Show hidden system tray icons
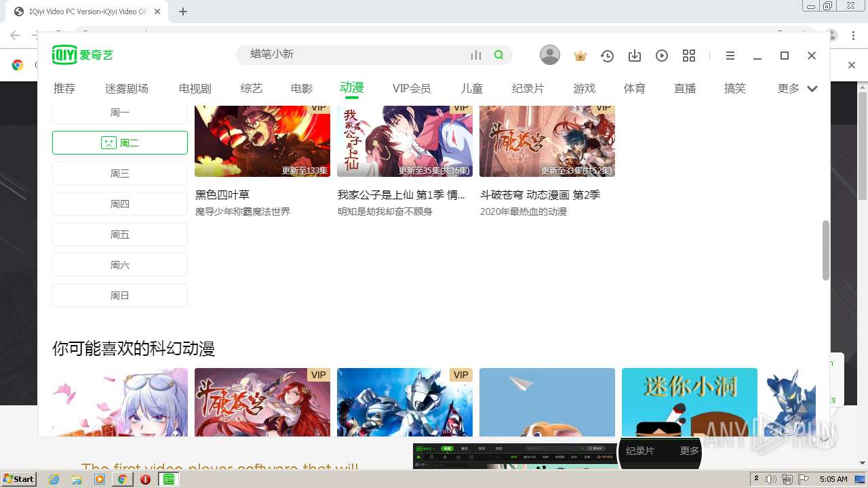 click(756, 479)
